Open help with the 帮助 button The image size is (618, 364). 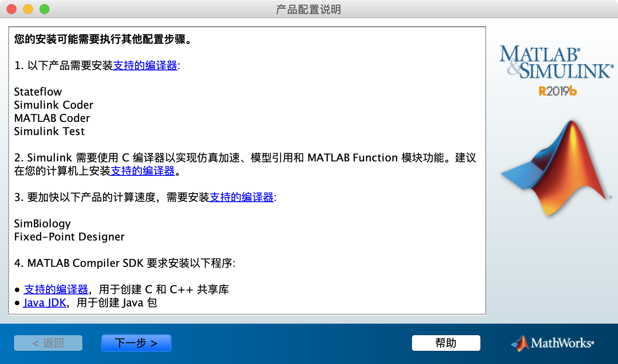tap(446, 343)
